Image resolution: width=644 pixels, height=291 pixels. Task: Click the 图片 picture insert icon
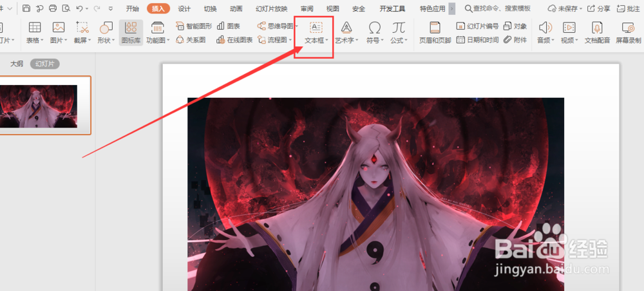[x=59, y=28]
